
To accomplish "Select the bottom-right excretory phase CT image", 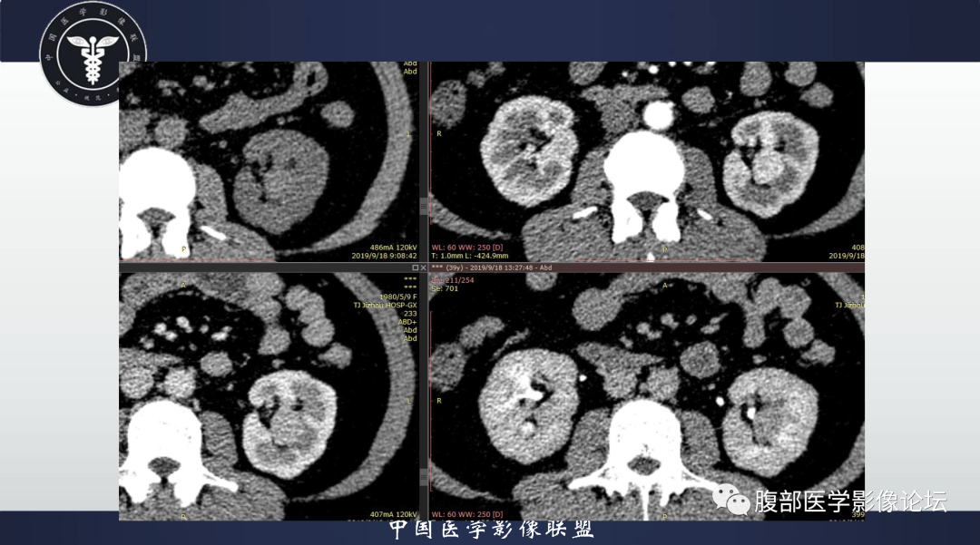I will click(647, 396).
